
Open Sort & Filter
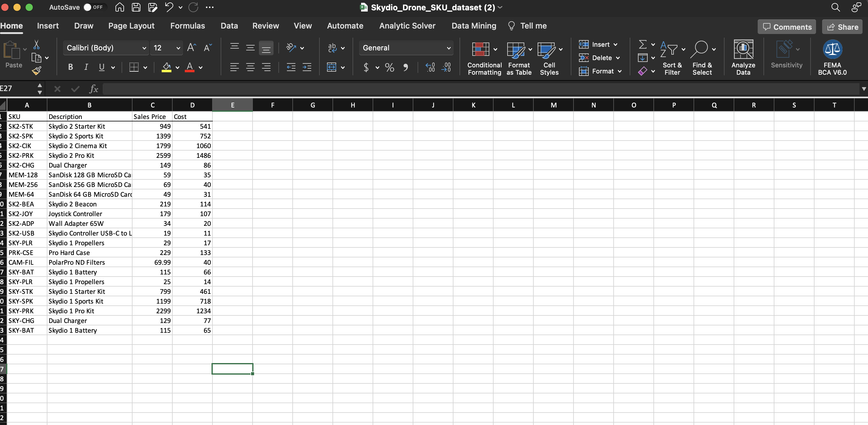[672, 58]
